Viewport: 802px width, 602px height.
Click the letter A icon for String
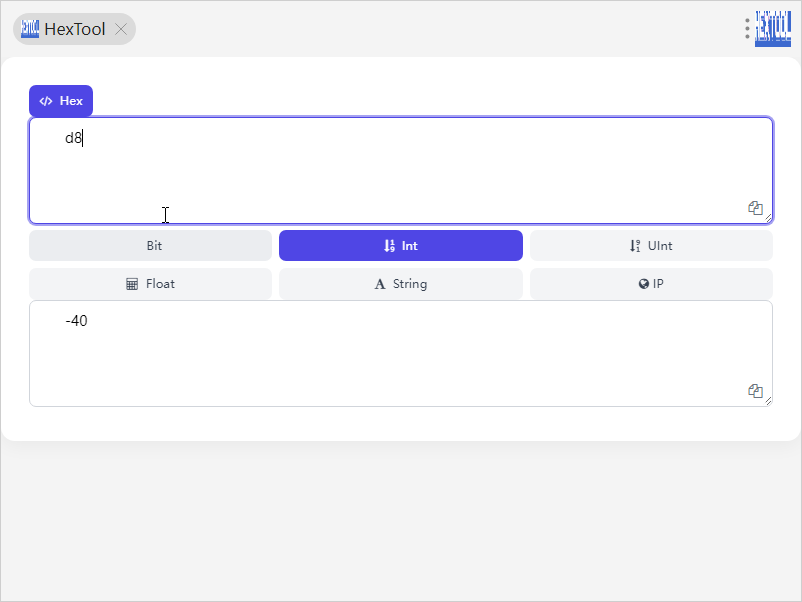click(380, 284)
